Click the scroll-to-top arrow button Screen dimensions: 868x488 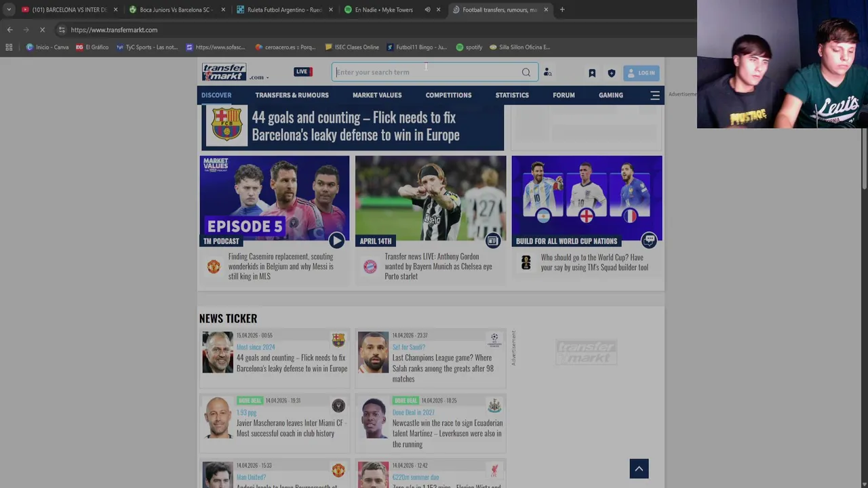pyautogui.click(x=639, y=469)
